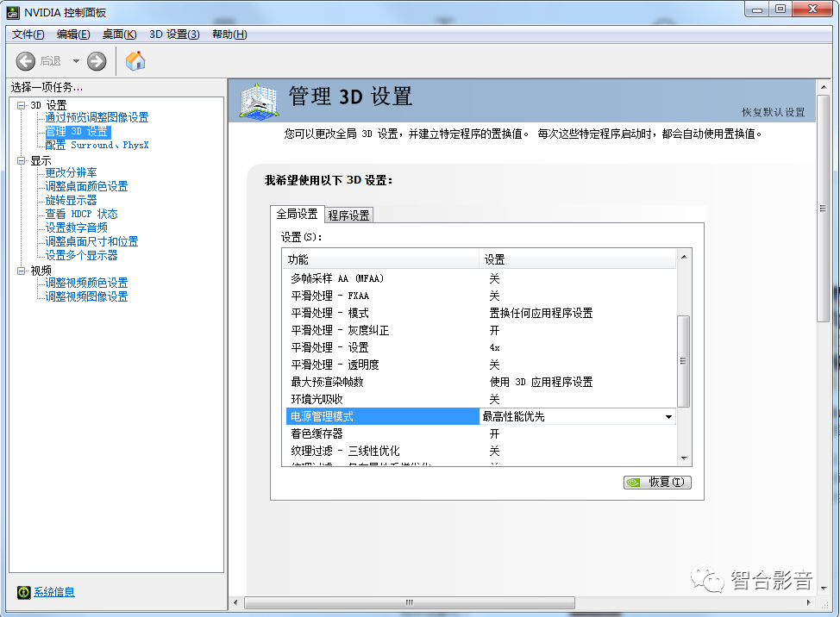The width and height of the screenshot is (840, 617).
Task: Click the 功能 column header
Action: [381, 259]
